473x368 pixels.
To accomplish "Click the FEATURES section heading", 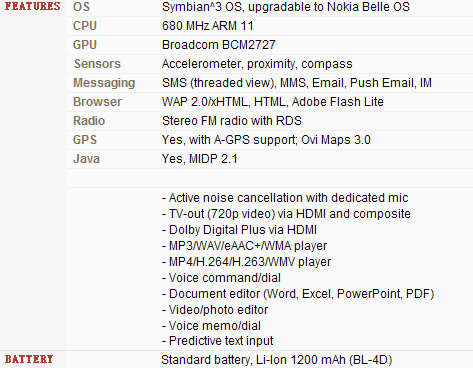I will (x=32, y=6).
